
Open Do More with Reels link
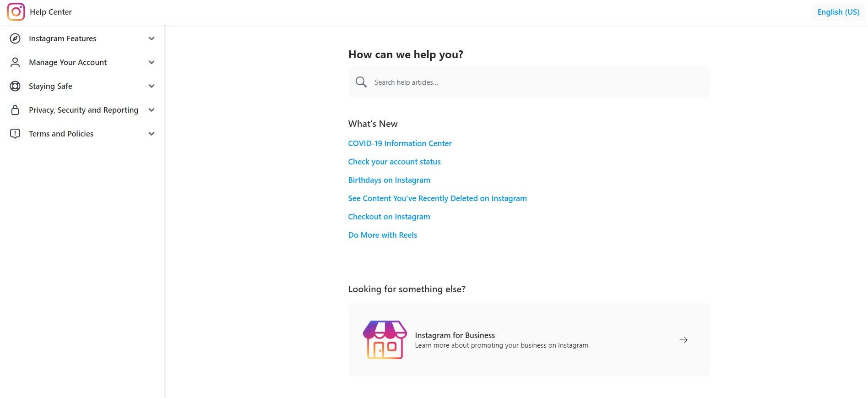click(383, 235)
